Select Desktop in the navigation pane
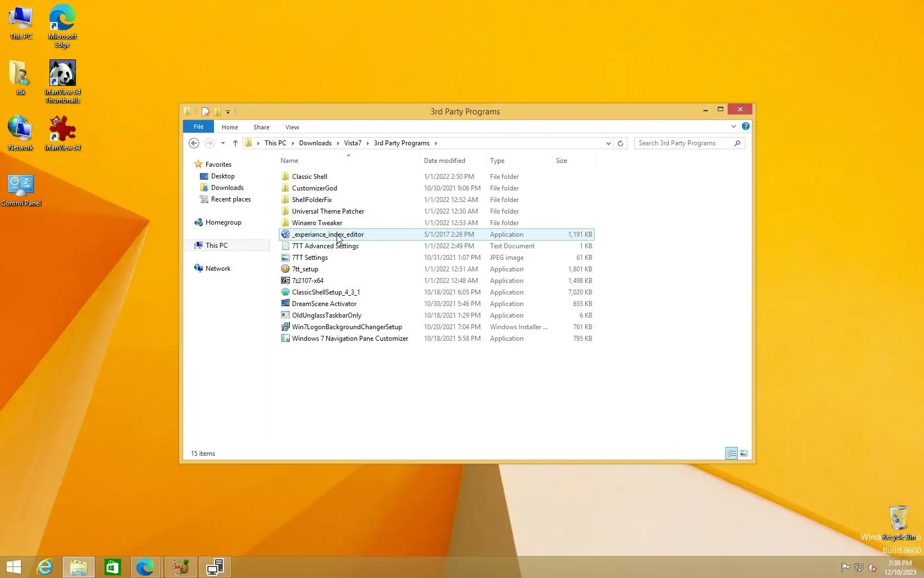The image size is (924, 578). (223, 176)
